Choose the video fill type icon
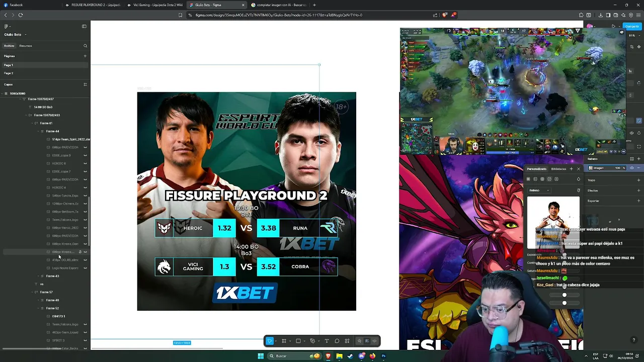 556,179
